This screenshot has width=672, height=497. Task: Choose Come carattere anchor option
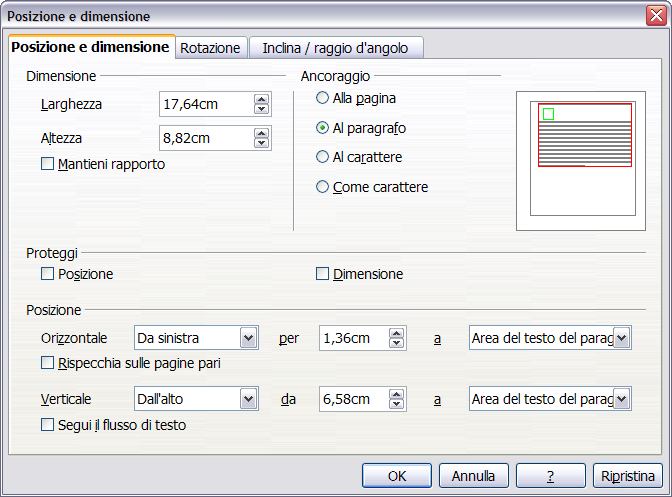point(322,186)
